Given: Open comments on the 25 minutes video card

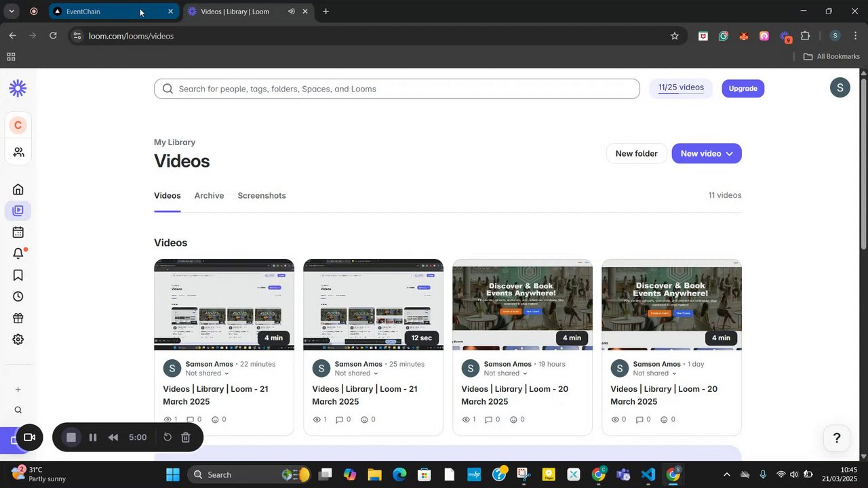Looking at the screenshot, I should (343, 420).
